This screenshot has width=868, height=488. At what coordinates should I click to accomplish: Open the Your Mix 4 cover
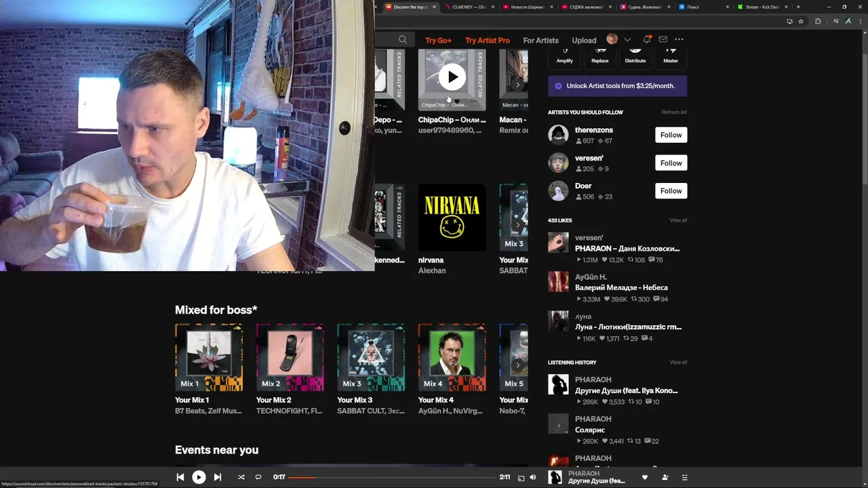452,358
